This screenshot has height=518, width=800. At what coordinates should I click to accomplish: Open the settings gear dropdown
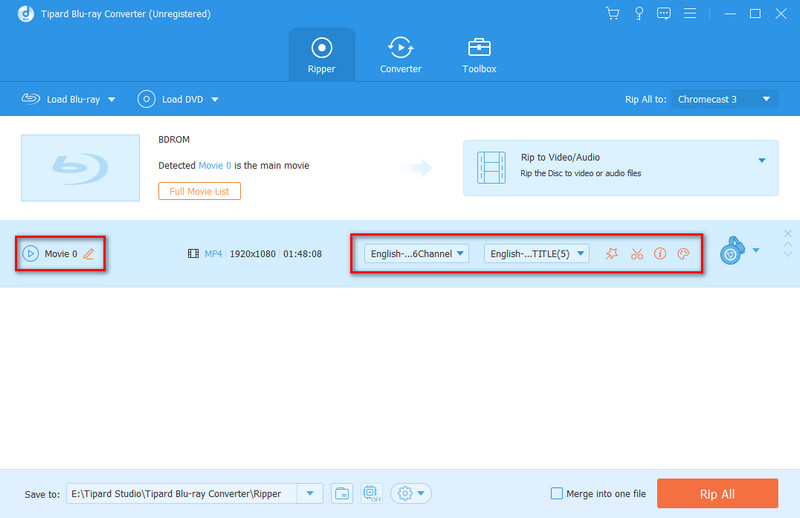pyautogui.click(x=411, y=494)
